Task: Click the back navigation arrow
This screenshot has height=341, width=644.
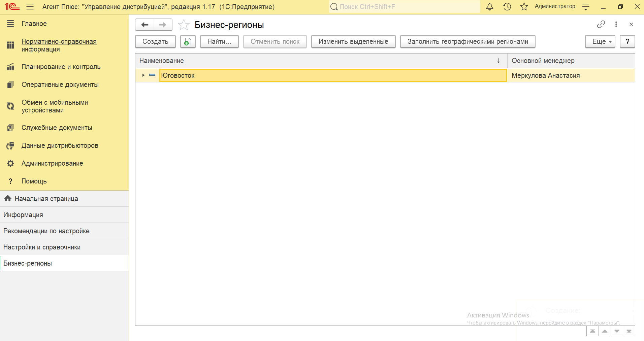Action: pyautogui.click(x=145, y=25)
